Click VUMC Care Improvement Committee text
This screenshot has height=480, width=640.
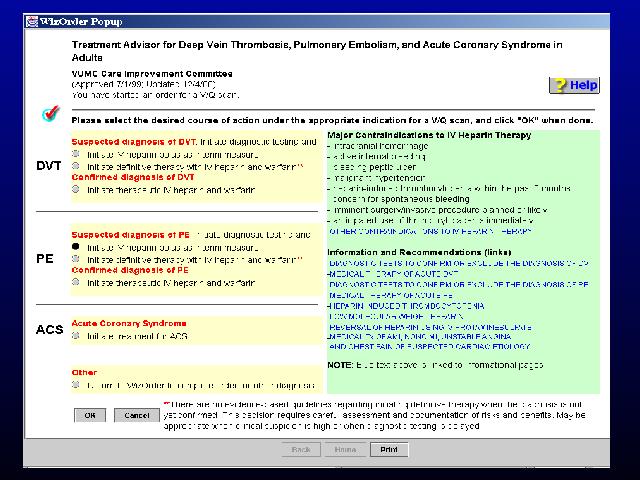point(152,74)
